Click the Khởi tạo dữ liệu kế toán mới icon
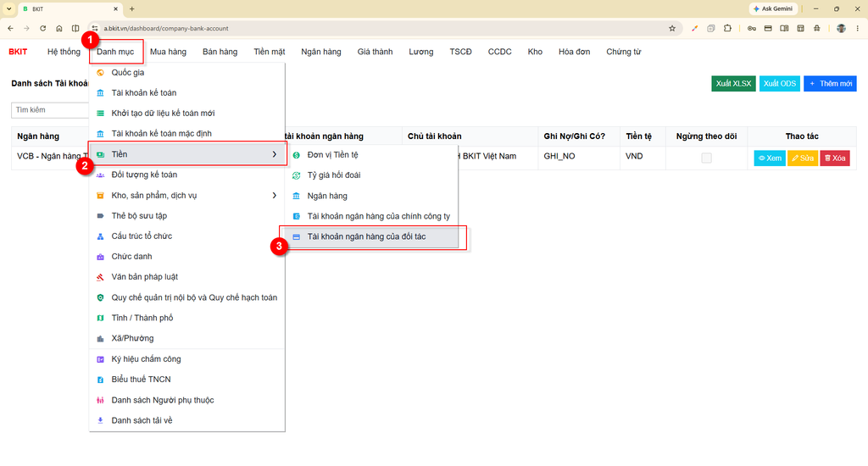The width and height of the screenshot is (868, 466). [x=100, y=114]
